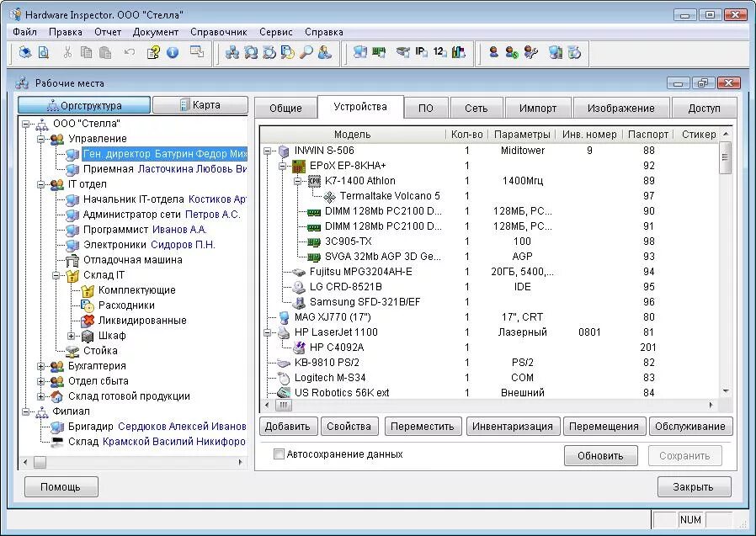Click the CPU icon of K7-1400 Athlon
The width and height of the screenshot is (756, 536).
314,181
